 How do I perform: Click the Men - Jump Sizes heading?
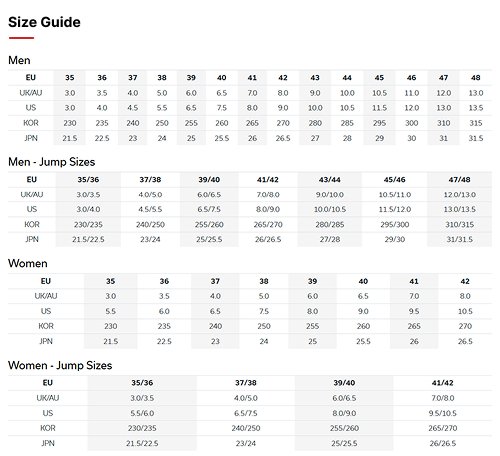click(x=52, y=162)
